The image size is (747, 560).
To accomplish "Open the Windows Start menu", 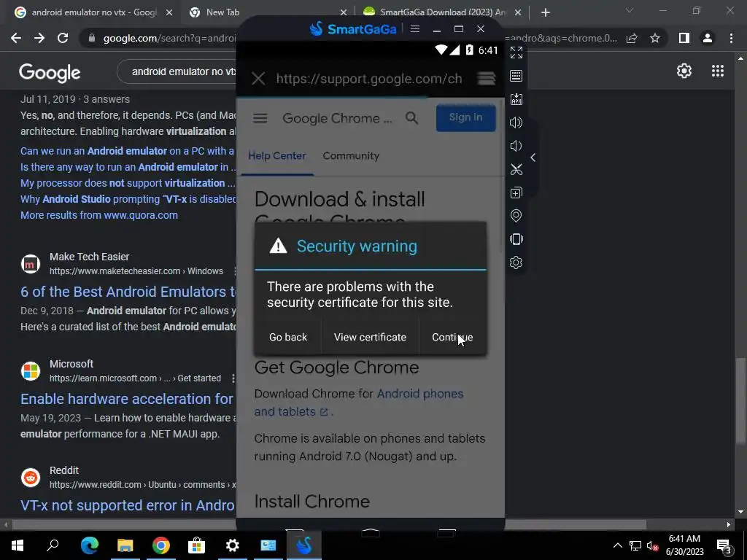I will (x=18, y=545).
